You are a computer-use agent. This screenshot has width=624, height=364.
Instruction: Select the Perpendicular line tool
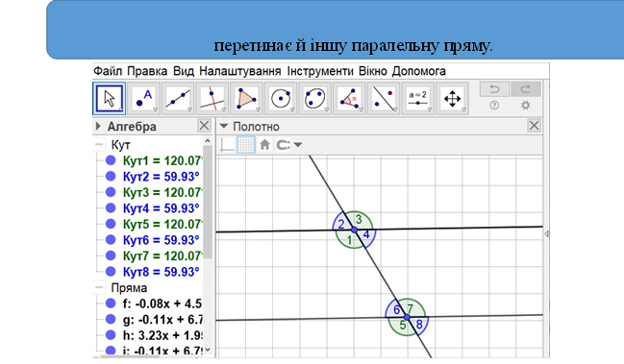[x=212, y=99]
